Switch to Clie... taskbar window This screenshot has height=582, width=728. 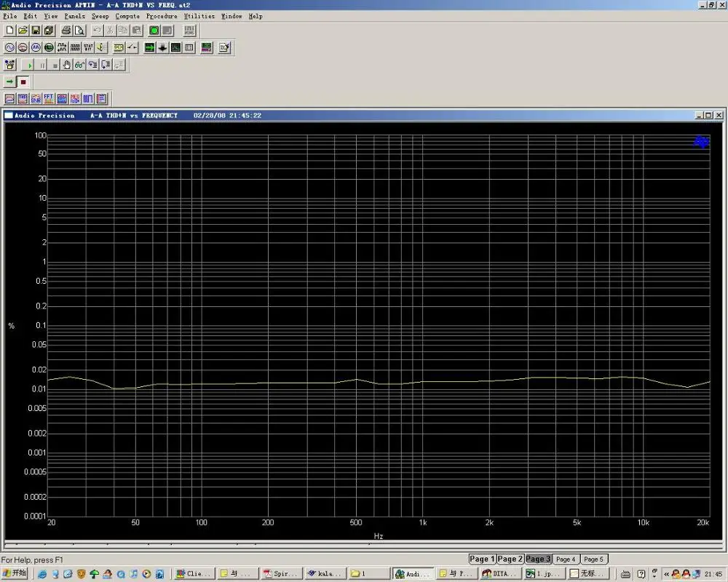tap(194, 574)
